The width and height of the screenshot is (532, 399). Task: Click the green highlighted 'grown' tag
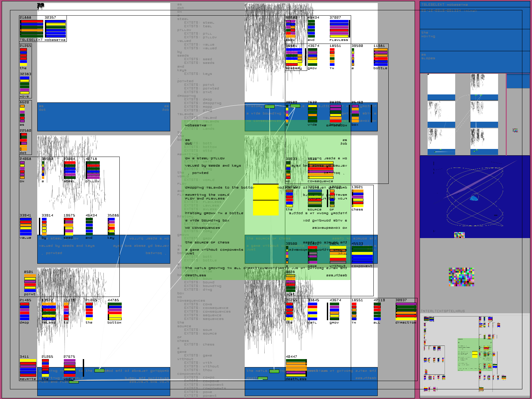270,106
